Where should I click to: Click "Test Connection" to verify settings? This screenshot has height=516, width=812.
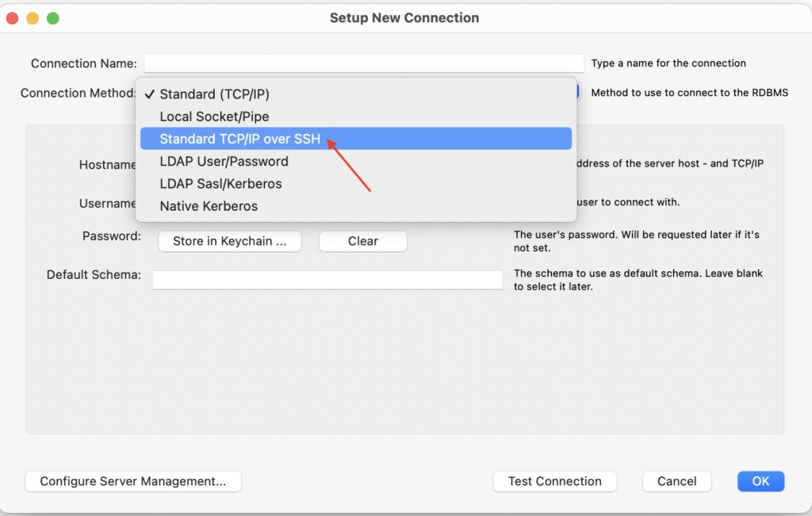pos(554,481)
